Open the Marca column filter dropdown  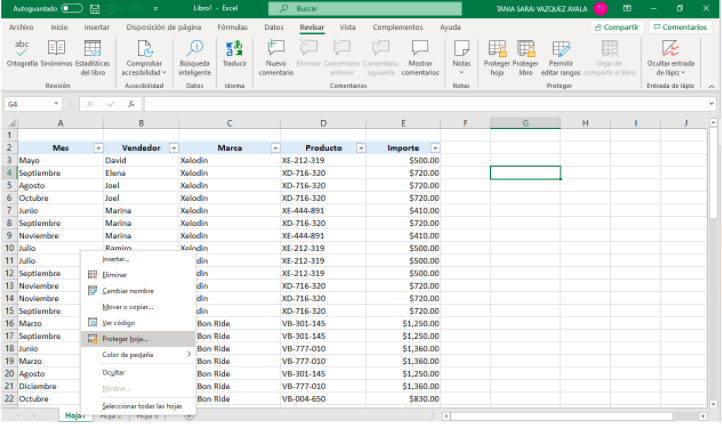tap(275, 148)
